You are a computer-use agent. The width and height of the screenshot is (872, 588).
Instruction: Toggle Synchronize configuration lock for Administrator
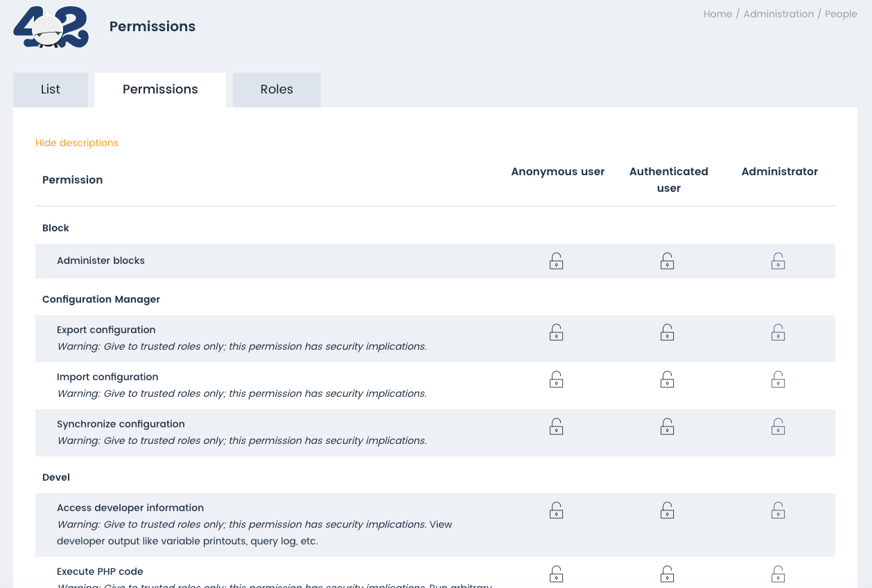(x=778, y=427)
